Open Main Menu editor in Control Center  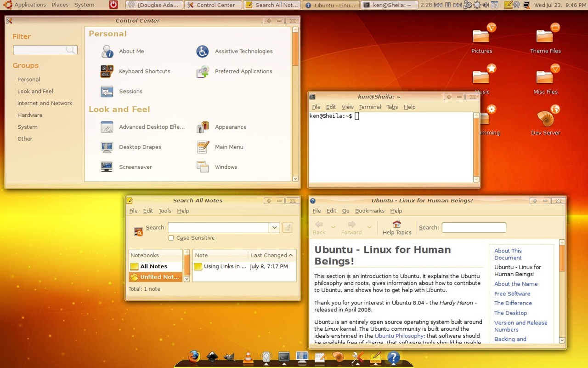coord(220,147)
